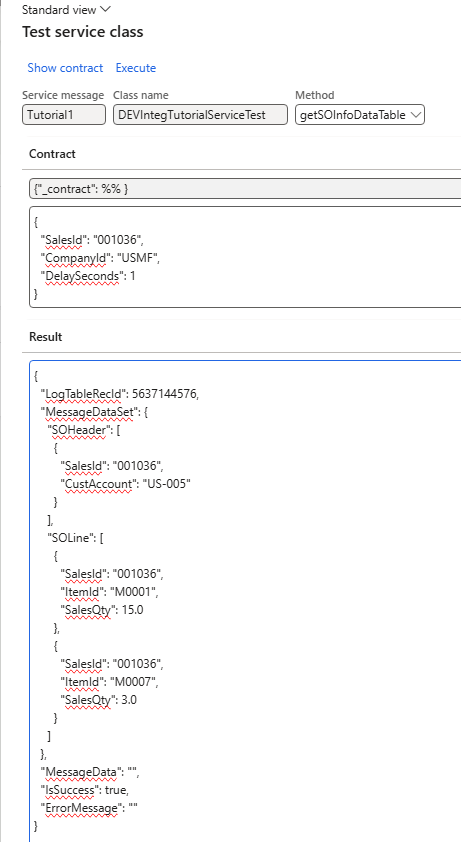Click the "CompanyId": "USMF" line in Contract
461x842 pixels.
coord(100,258)
